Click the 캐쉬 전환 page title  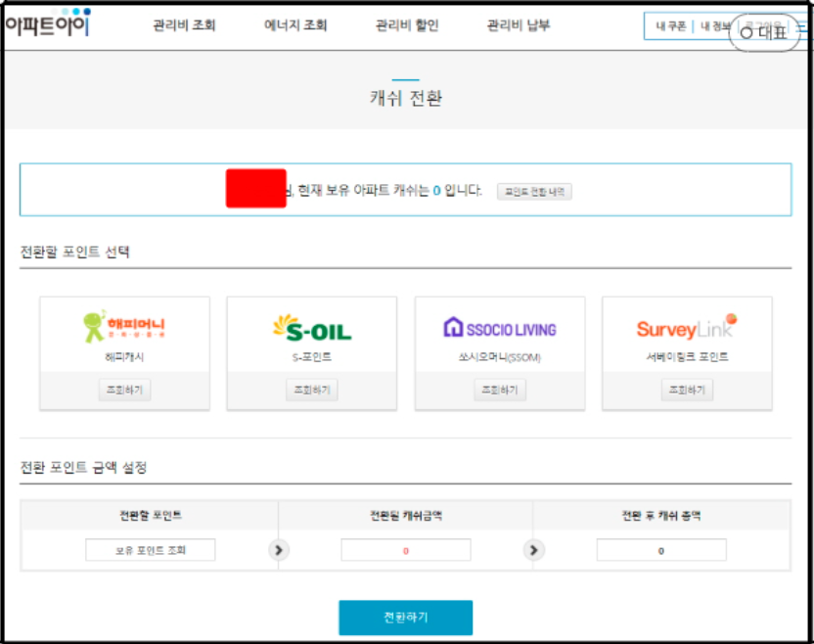click(406, 98)
